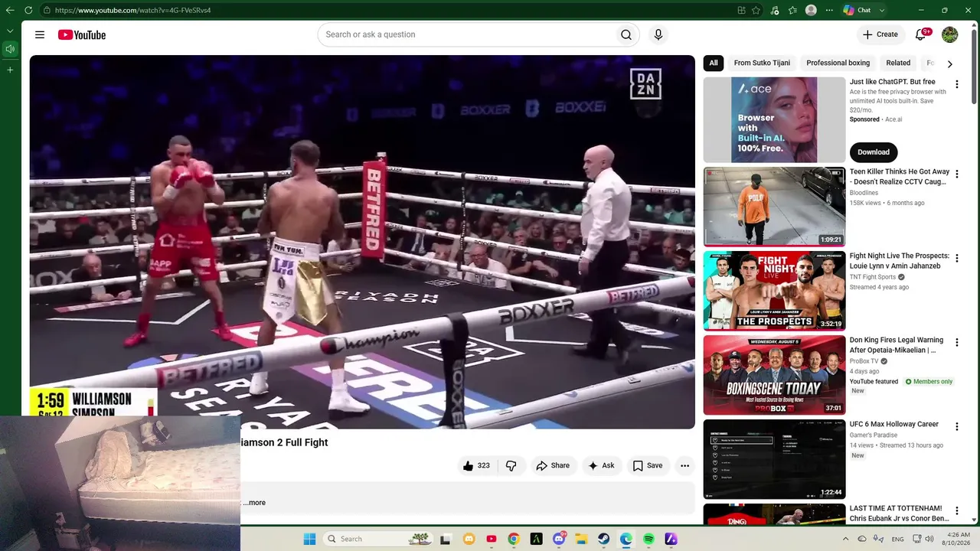980x551 pixels.
Task: Like the video with 323 likes
Action: pos(476,465)
